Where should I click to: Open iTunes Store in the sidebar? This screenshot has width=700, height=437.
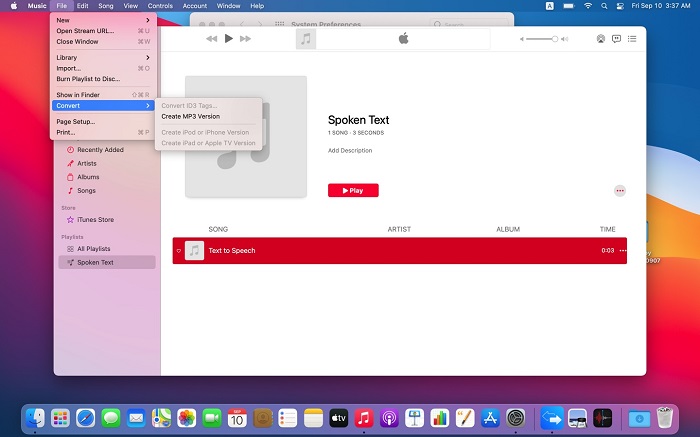pyautogui.click(x=95, y=219)
